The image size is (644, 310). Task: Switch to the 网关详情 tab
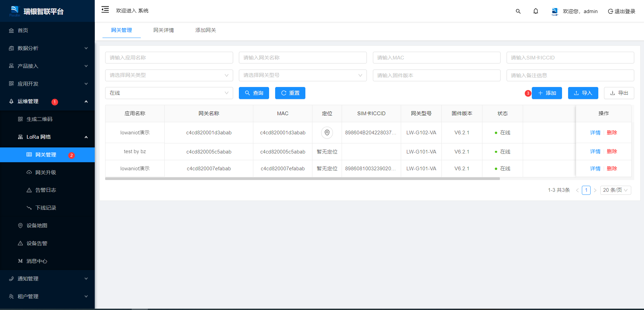click(164, 30)
